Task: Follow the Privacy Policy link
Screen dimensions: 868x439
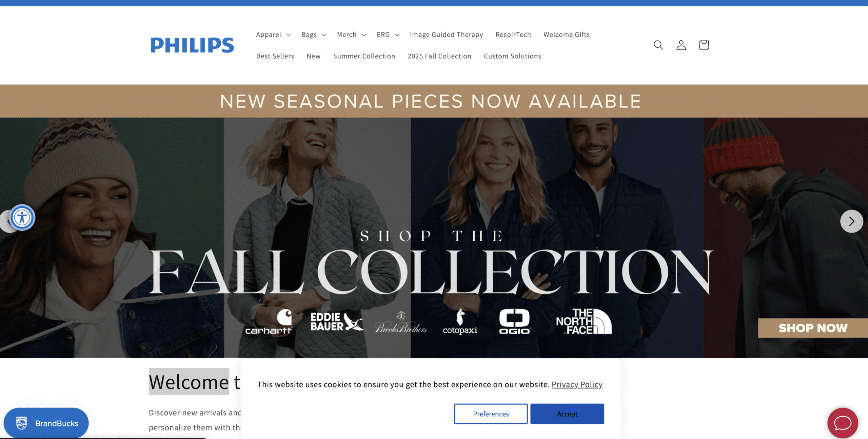Action: [x=577, y=384]
